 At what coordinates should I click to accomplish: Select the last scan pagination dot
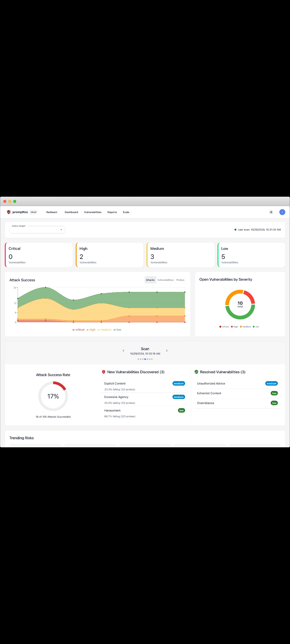(152, 359)
